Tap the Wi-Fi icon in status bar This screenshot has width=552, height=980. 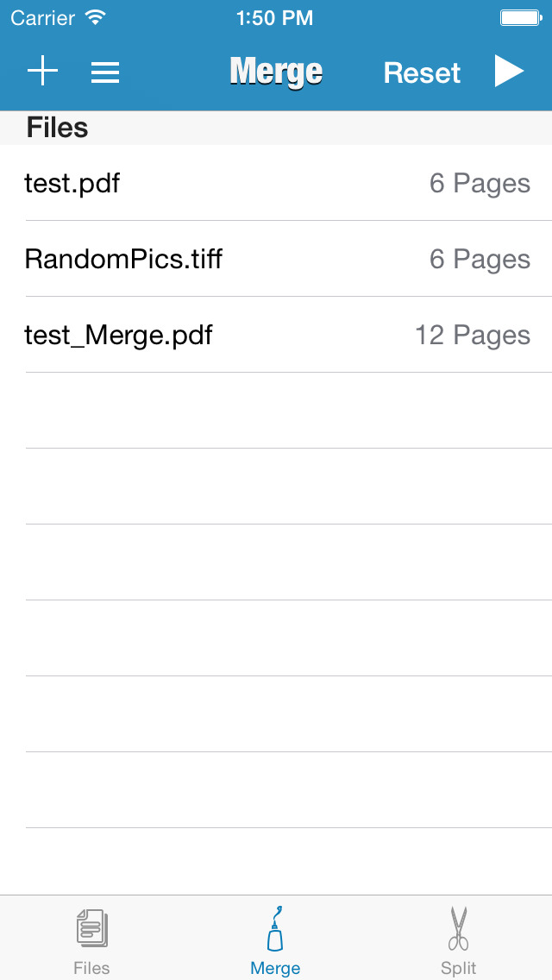[x=96, y=17]
